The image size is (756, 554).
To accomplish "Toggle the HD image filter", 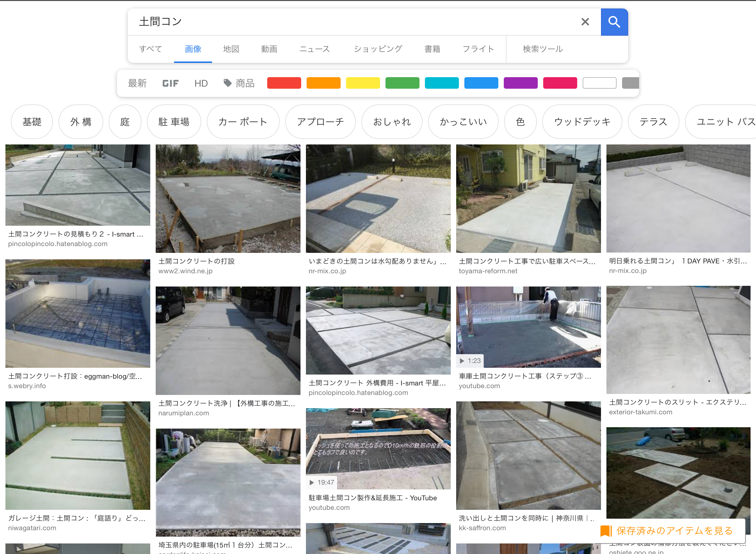I will point(201,83).
